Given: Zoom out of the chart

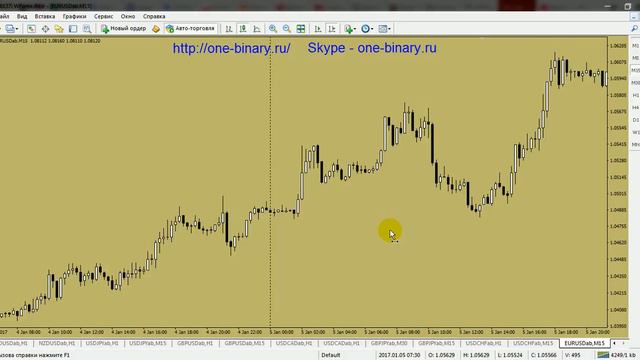Looking at the screenshot, I should pyautogui.click(x=287, y=29).
